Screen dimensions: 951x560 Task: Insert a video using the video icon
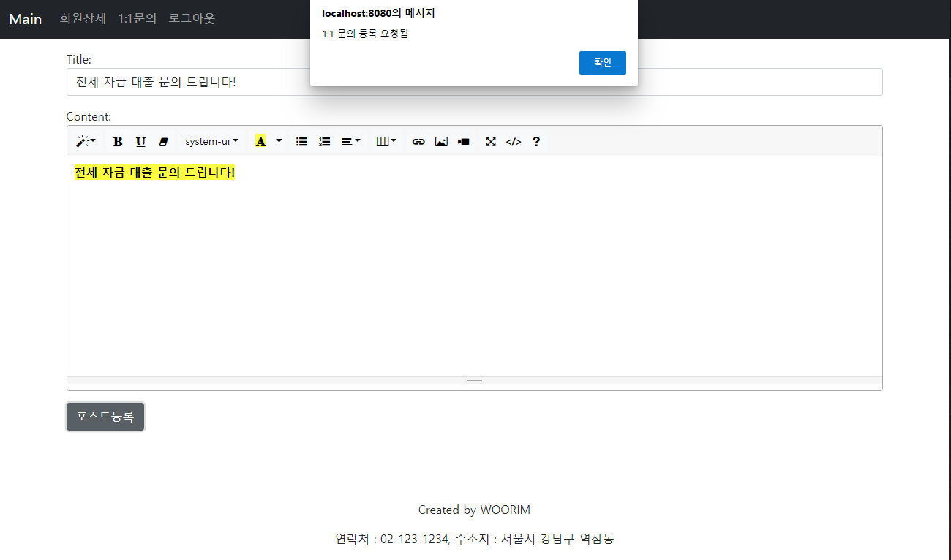tap(464, 142)
